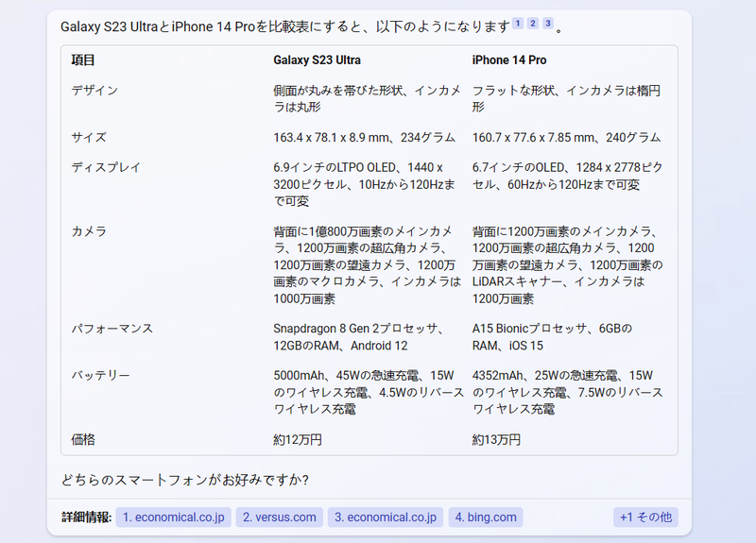The width and height of the screenshot is (756, 543).
Task: Click the どちらのスマートフォンがお好みですか question text
Action: pos(184,480)
